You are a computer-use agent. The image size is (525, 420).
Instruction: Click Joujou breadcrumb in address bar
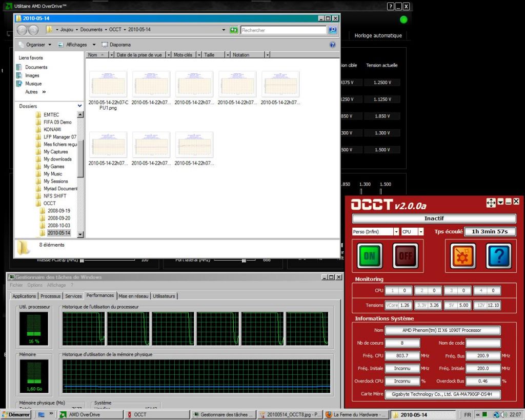point(67,29)
